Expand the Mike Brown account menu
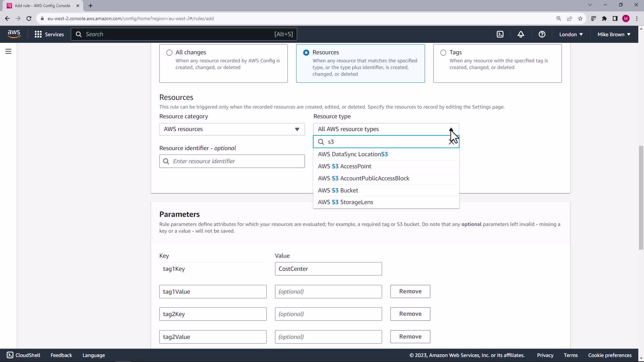644x362 pixels. pyautogui.click(x=613, y=35)
